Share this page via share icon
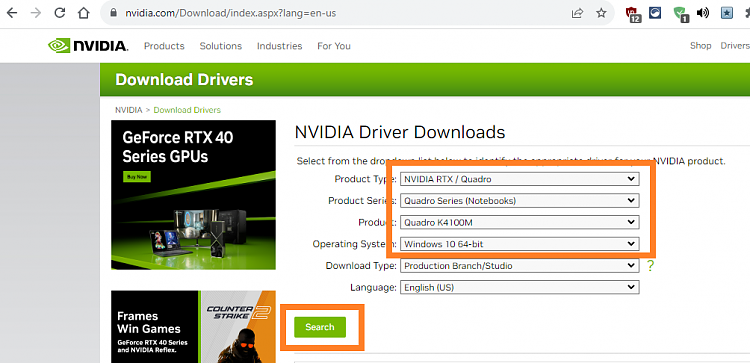 (577, 13)
